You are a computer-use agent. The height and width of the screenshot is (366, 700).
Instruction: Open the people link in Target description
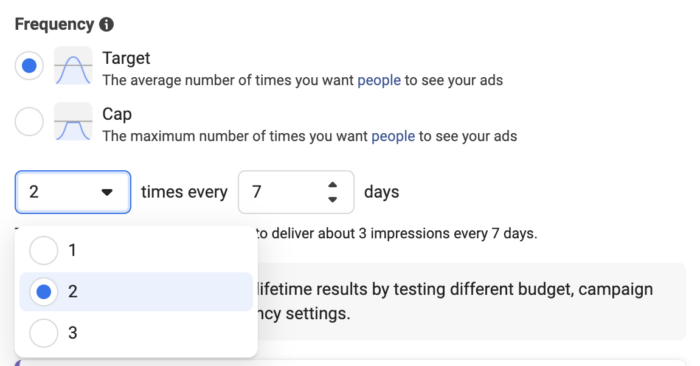pyautogui.click(x=379, y=80)
